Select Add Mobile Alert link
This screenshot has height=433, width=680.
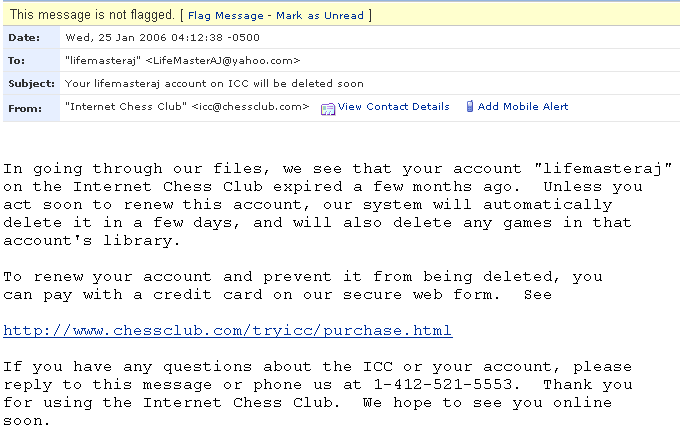click(523, 107)
